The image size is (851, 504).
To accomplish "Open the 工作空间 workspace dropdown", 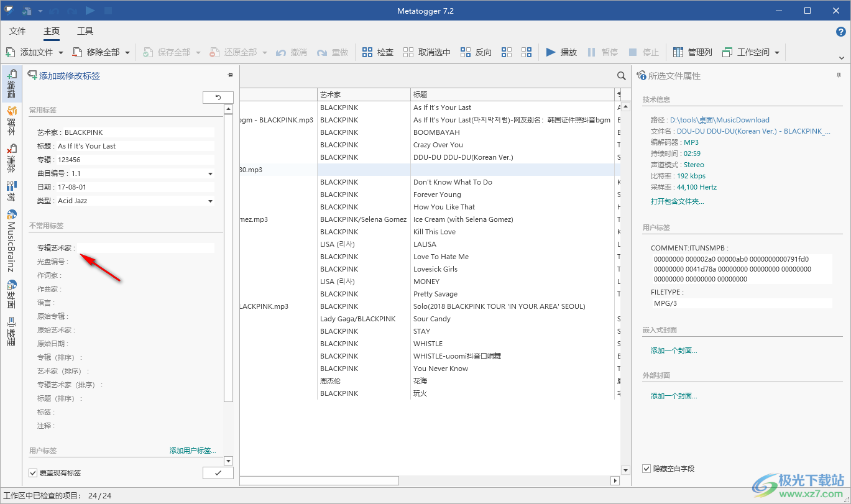I will click(777, 53).
